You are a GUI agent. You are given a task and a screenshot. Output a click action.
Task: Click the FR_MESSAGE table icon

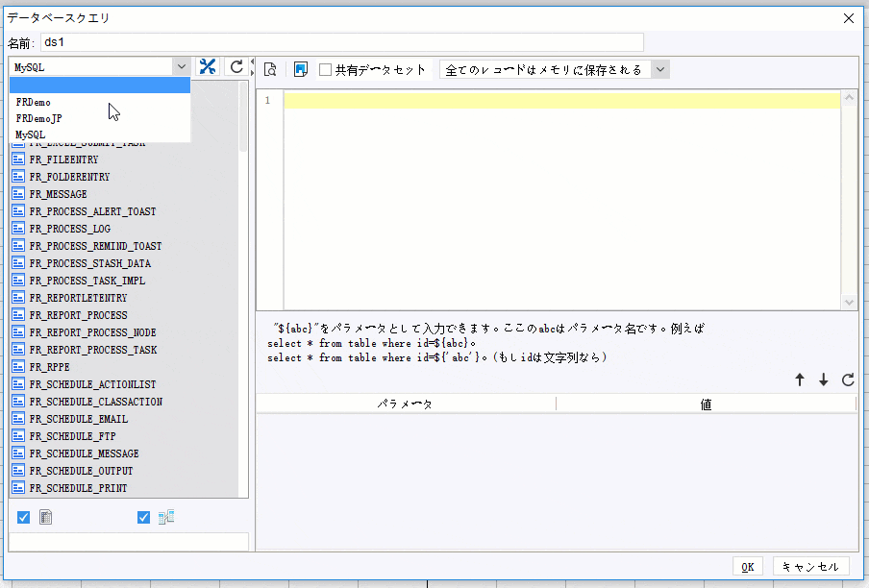(18, 194)
